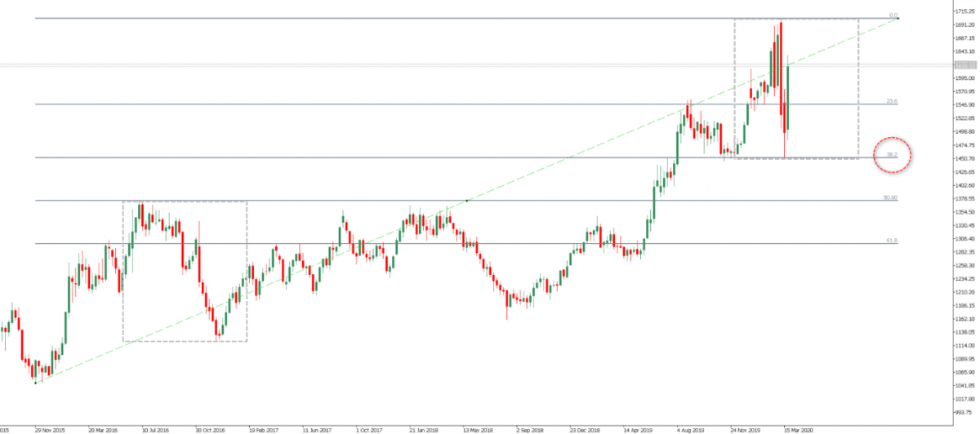Click the 29 Nov 2015 date label
Image resolution: width=980 pixels, height=434 pixels.
[x=50, y=427]
